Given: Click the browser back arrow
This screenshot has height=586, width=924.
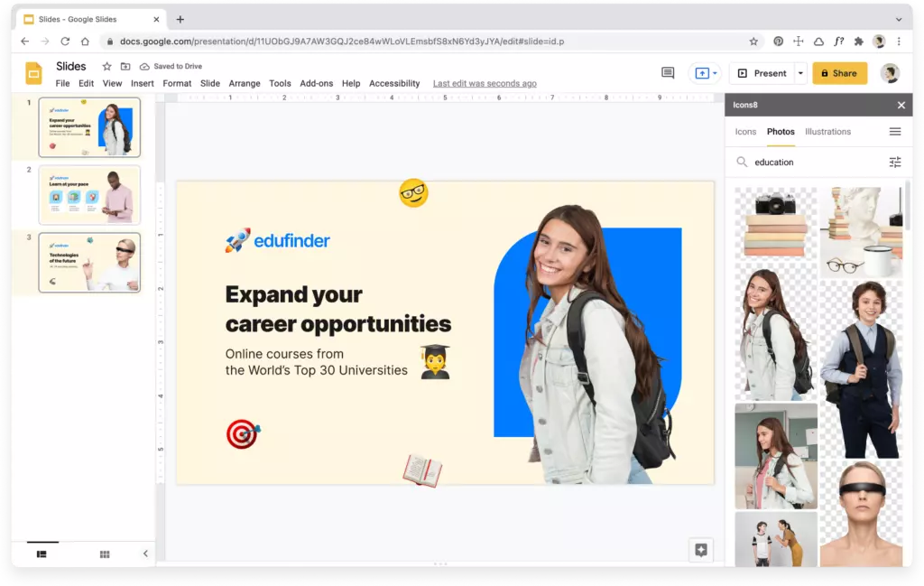Looking at the screenshot, I should pyautogui.click(x=24, y=42).
